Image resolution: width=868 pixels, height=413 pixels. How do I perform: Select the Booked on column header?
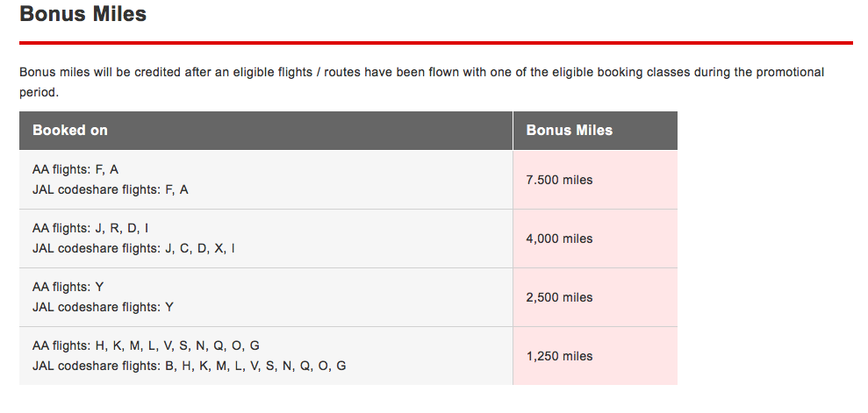(266, 131)
